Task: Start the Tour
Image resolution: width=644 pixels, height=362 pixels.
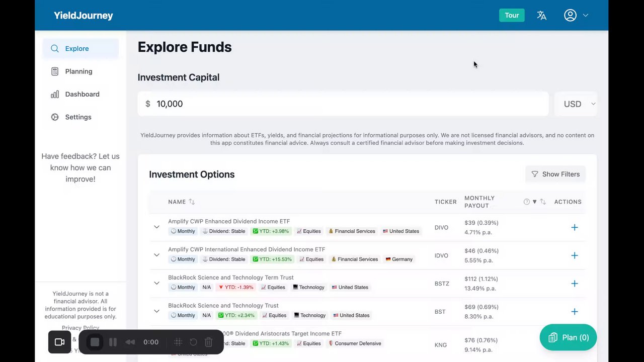Action: 512,15
